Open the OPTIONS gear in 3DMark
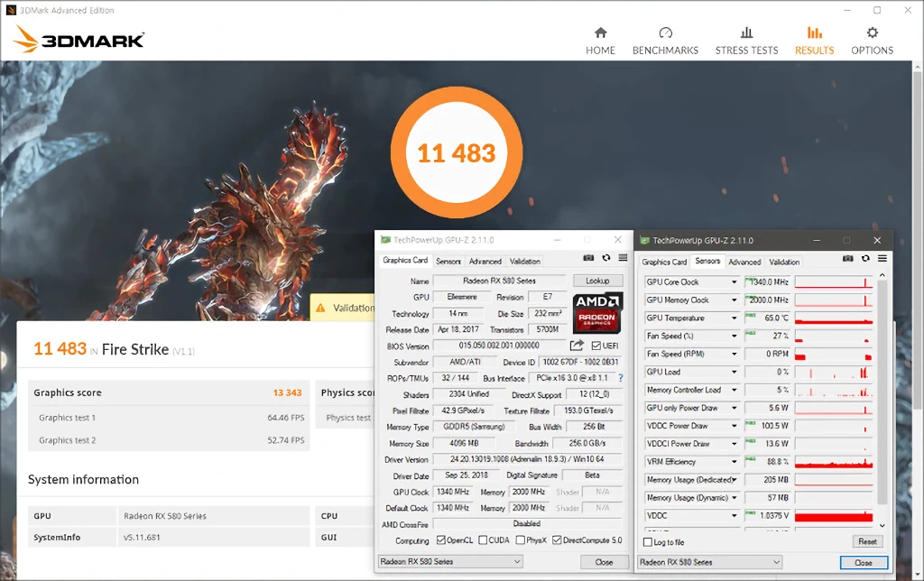The height and width of the screenshot is (581, 924). 873,32
